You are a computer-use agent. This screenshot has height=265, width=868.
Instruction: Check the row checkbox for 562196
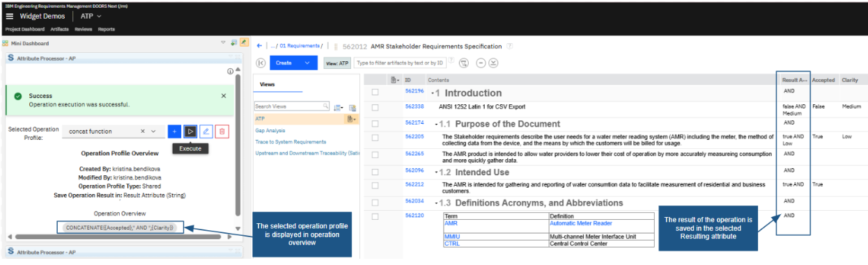click(x=375, y=92)
